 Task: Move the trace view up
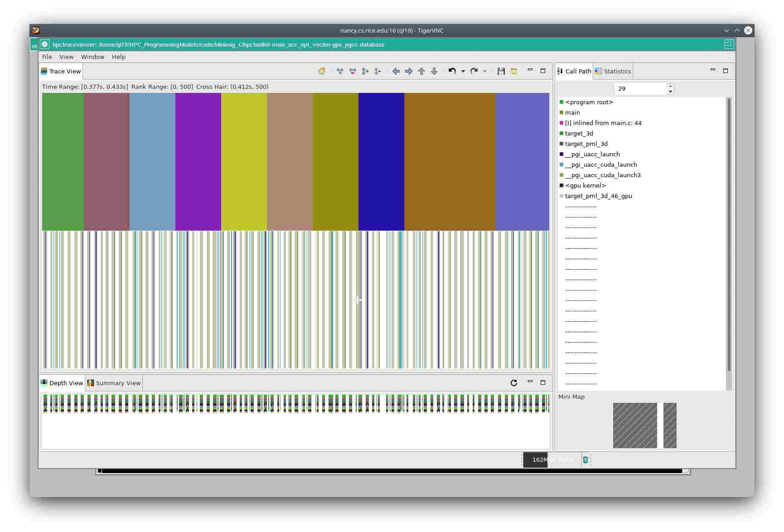[x=421, y=71]
